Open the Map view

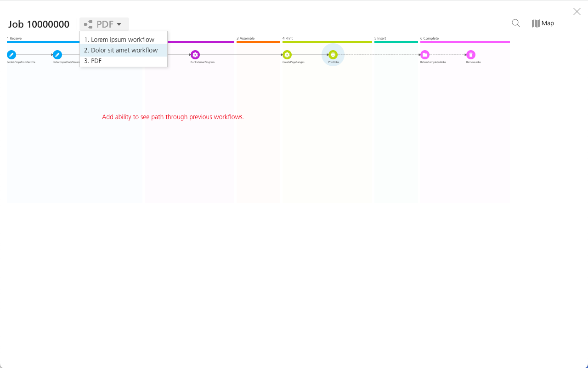[543, 23]
